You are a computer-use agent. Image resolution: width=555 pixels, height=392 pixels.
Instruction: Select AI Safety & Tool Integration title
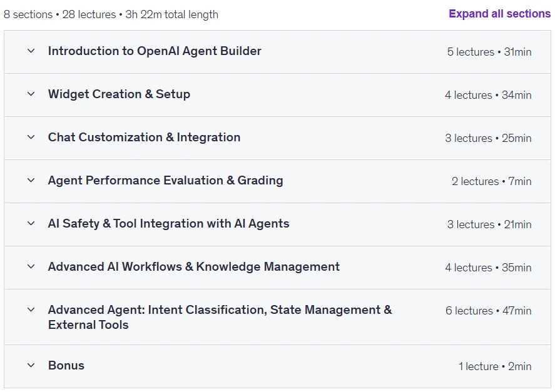point(168,224)
